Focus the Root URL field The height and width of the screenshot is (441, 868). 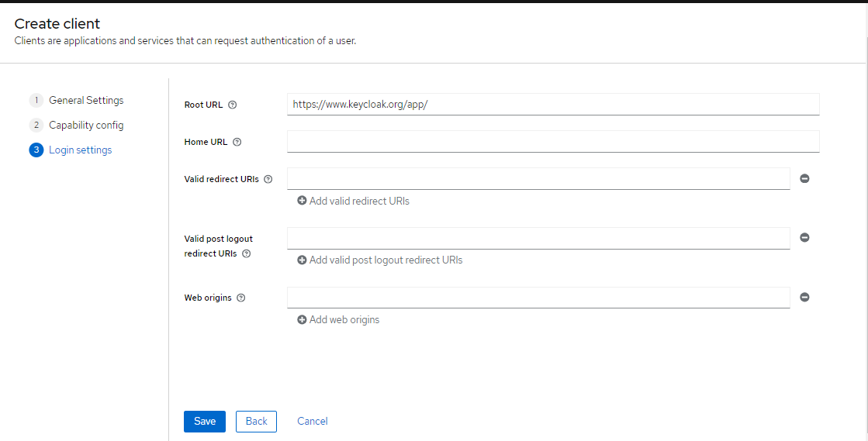coord(553,104)
